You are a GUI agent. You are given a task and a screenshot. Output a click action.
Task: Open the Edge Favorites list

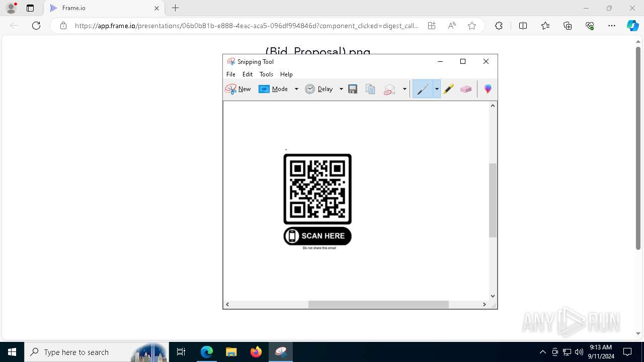click(545, 26)
